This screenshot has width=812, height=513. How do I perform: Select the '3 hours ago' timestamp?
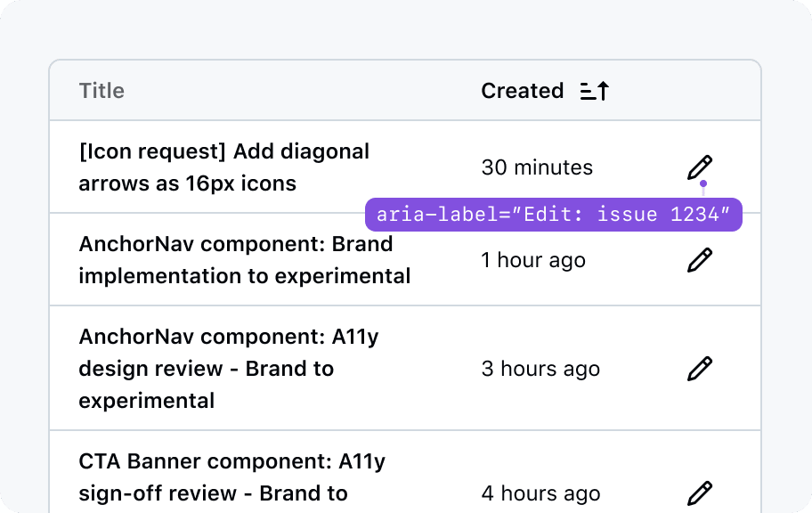point(540,369)
